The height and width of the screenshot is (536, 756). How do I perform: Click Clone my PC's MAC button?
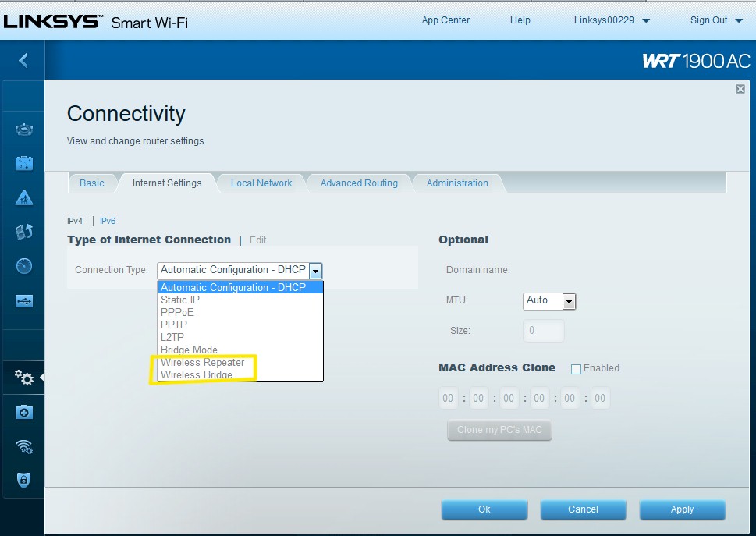point(499,430)
